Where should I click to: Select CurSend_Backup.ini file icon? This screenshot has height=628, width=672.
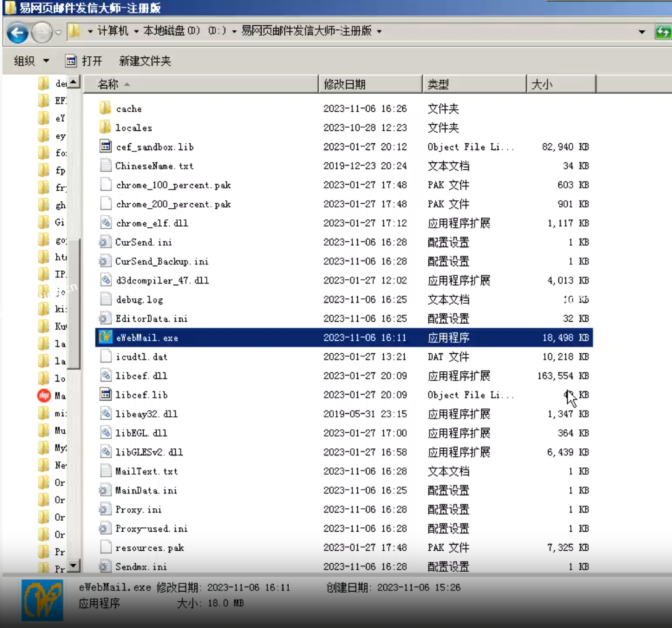104,261
